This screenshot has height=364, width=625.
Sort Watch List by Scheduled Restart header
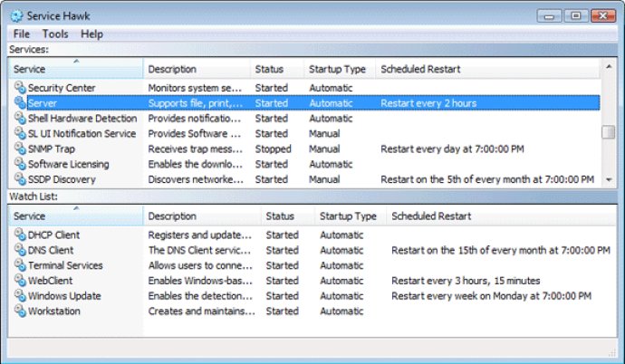point(501,216)
